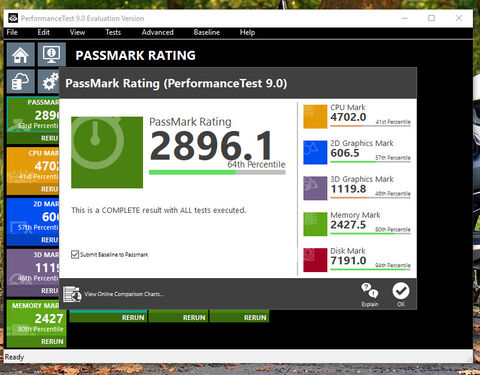
Task: Click RERUN on the CPU Mark tile
Action: (x=49, y=189)
